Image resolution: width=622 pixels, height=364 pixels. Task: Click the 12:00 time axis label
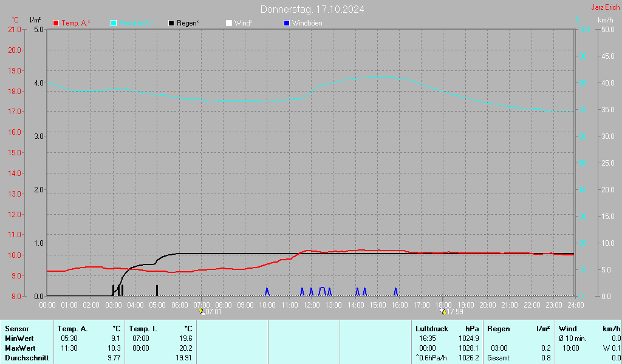coord(311,305)
